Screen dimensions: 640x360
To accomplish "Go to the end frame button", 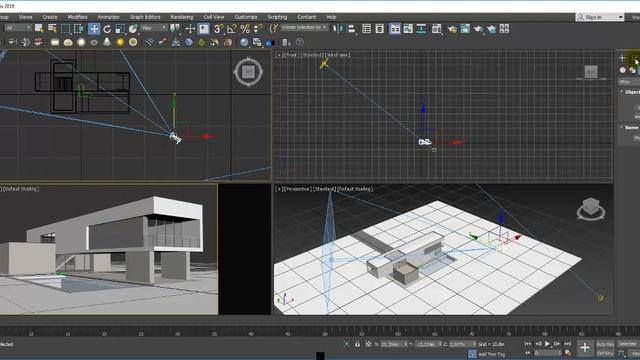I will click(x=567, y=344).
